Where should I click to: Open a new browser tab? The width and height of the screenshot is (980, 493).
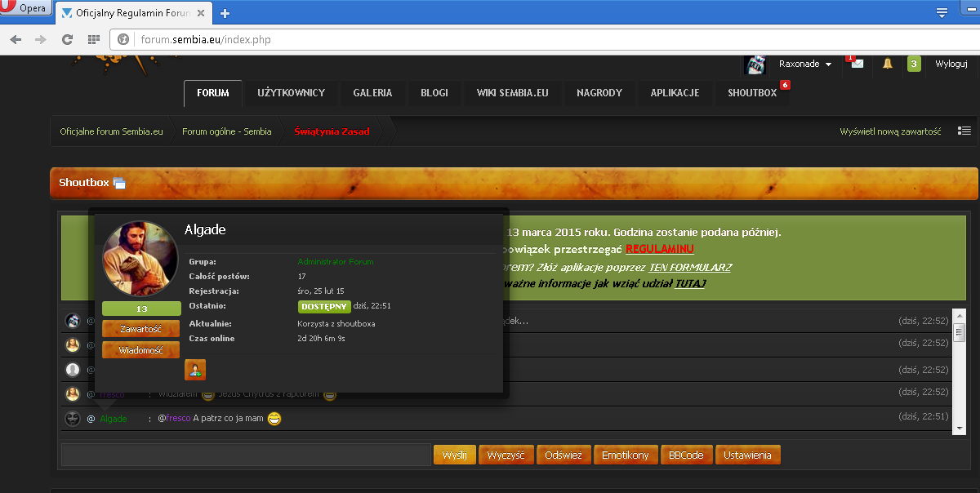[225, 13]
